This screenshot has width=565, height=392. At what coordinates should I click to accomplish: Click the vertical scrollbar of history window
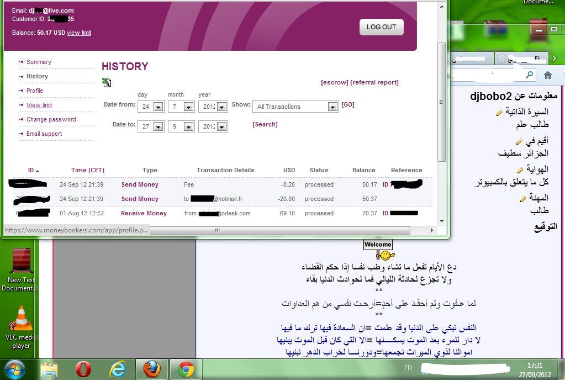[441, 102]
